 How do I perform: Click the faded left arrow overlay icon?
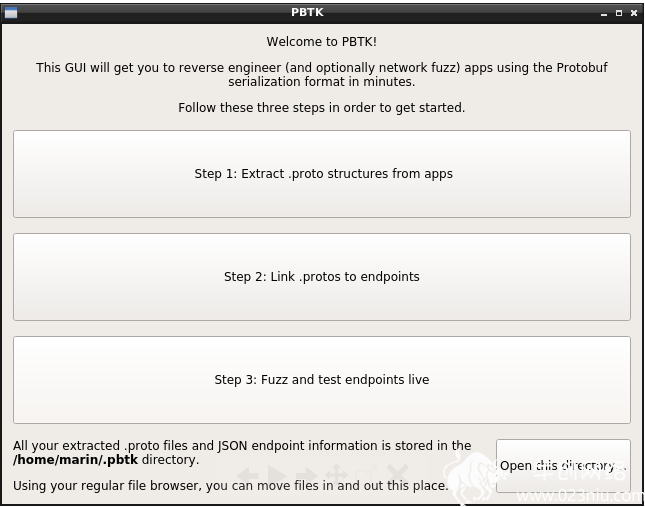coord(248,476)
